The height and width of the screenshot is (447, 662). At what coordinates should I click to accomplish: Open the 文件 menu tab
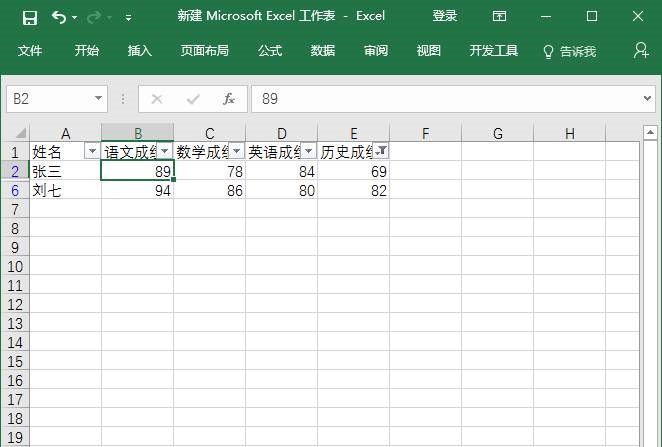pyautogui.click(x=30, y=51)
